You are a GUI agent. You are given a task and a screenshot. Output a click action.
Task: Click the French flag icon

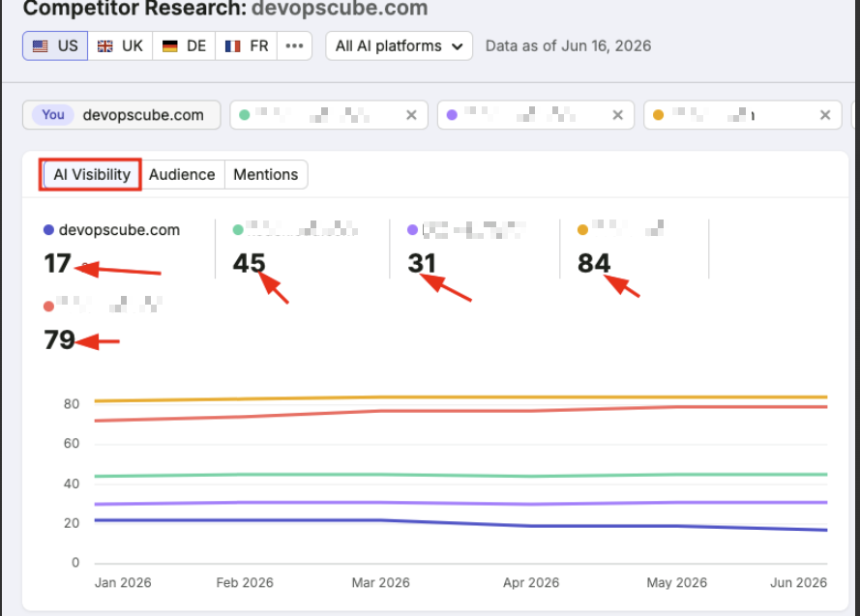232,46
